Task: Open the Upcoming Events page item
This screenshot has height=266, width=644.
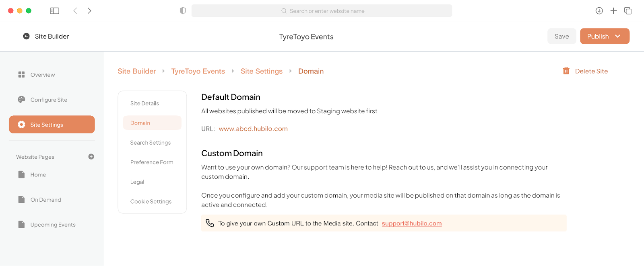Action: tap(52, 225)
